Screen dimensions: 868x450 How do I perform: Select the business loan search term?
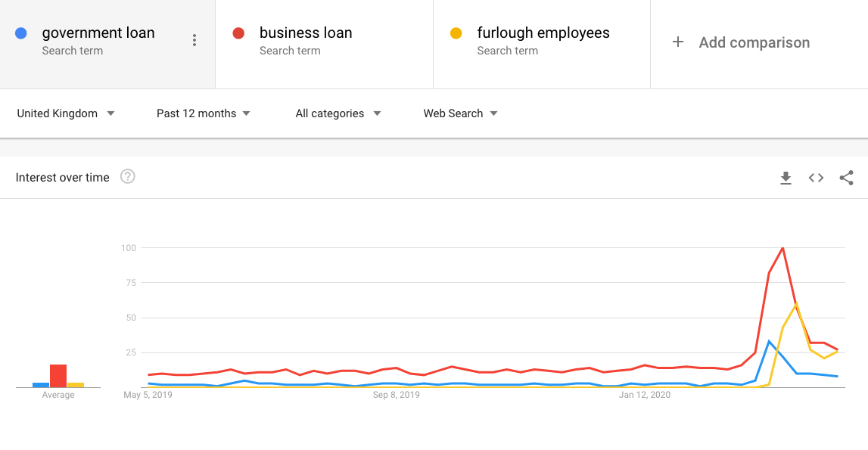point(306,33)
